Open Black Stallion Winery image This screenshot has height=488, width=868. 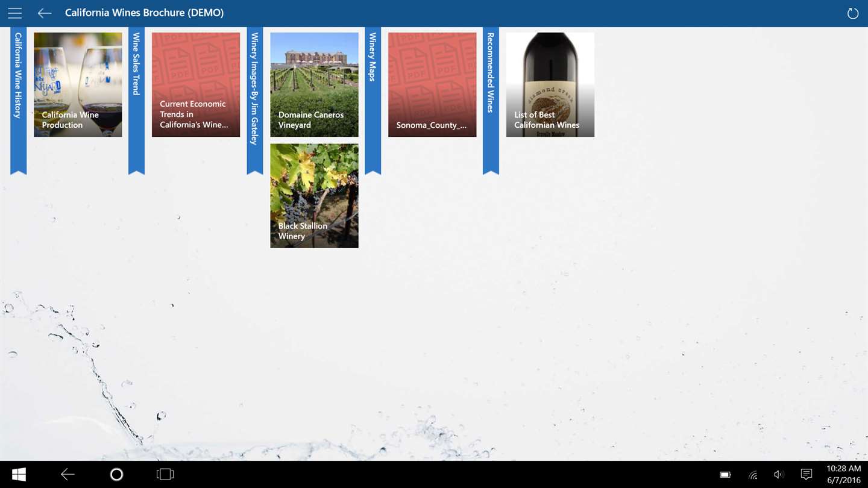click(x=314, y=196)
